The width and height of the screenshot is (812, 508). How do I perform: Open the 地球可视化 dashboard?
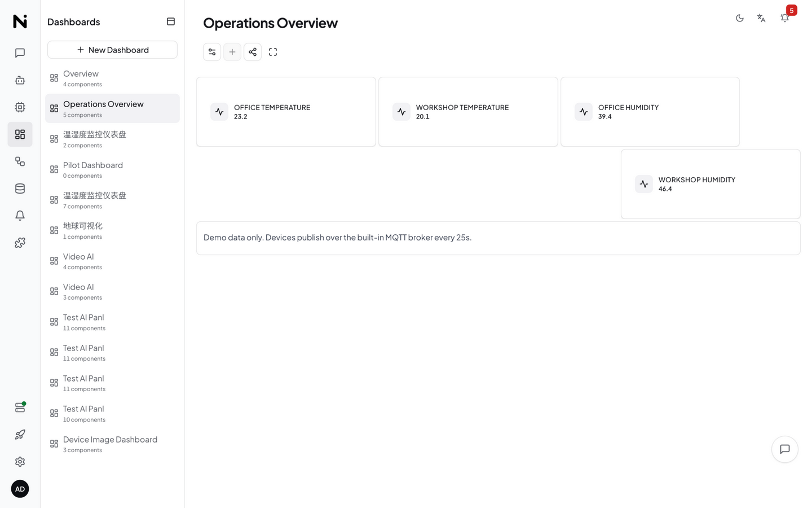(x=112, y=230)
